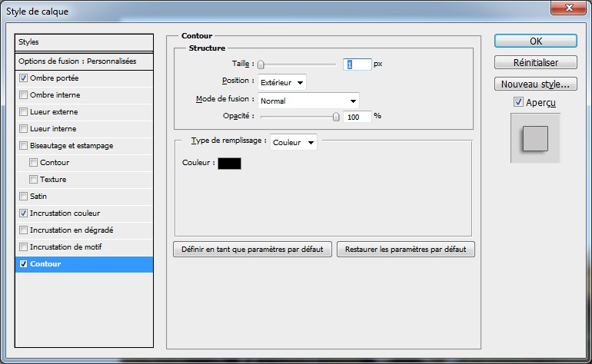
Task: Select the Biseautage et estampage entry
Action: click(x=72, y=146)
